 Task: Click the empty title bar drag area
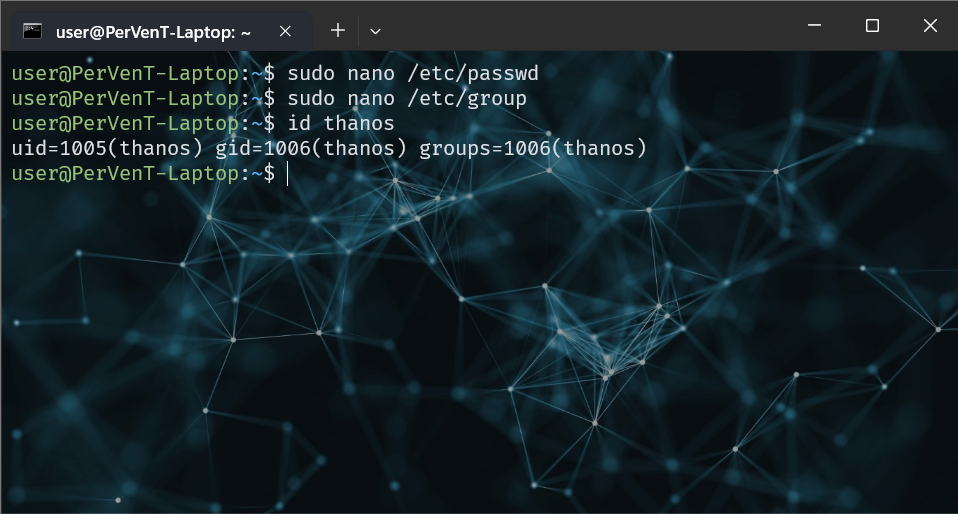pos(580,26)
